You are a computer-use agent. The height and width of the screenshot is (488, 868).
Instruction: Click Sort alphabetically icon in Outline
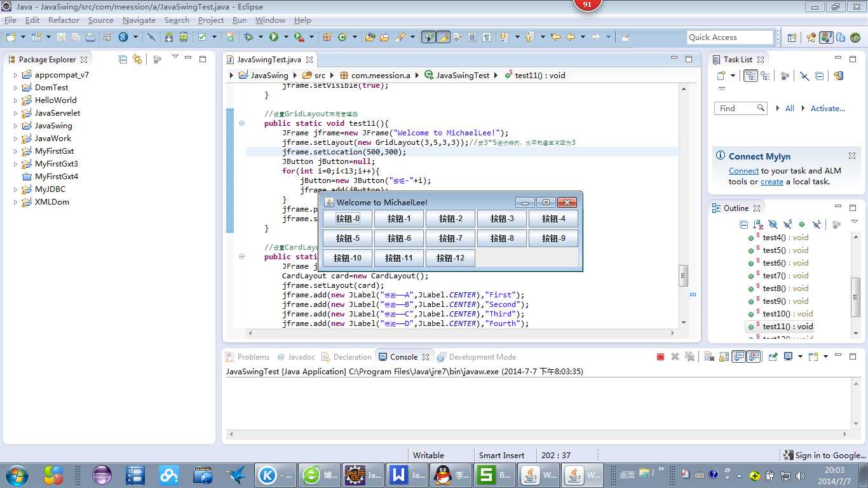point(758,224)
